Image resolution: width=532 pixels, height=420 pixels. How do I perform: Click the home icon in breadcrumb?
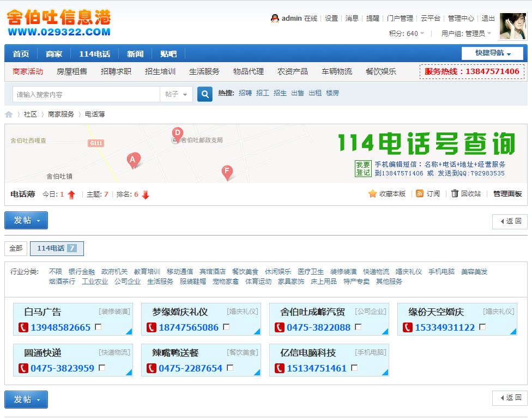[9, 114]
